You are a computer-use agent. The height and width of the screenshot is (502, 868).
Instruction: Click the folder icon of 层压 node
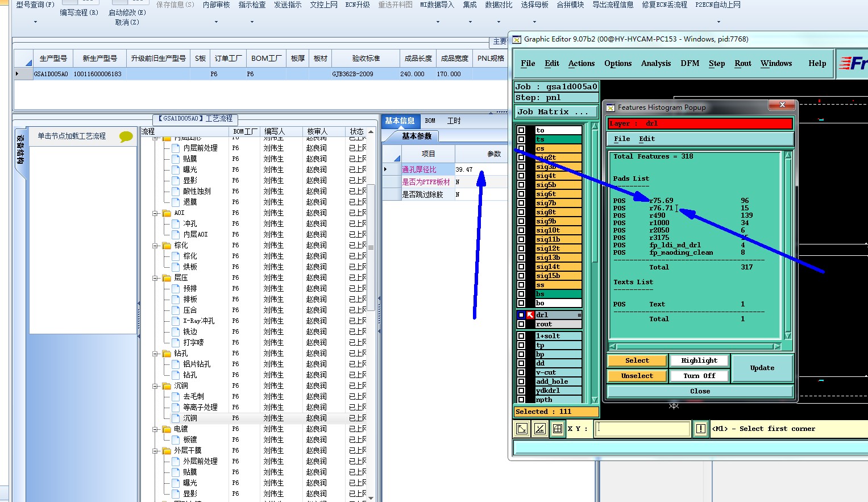(x=167, y=278)
